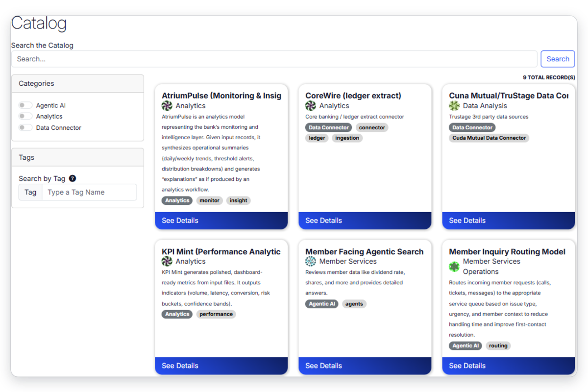Click the Categories panel header
Image resolution: width=588 pixels, height=392 pixels.
78,84
